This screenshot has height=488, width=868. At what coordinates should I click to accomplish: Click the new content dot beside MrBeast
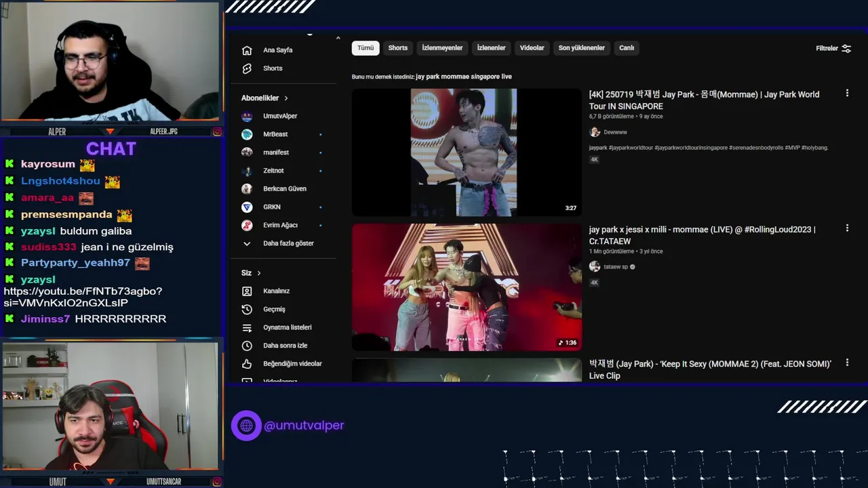(320, 134)
